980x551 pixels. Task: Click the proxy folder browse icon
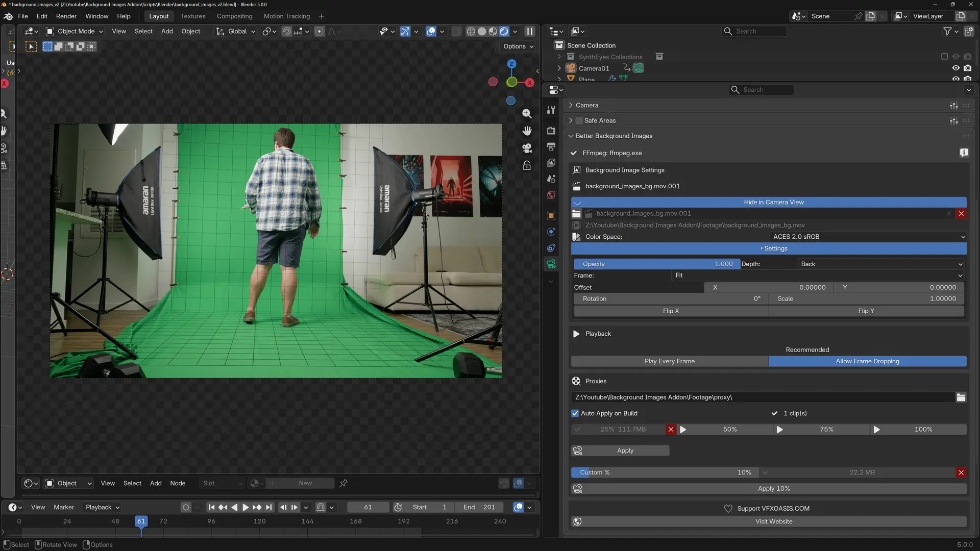[x=961, y=397]
